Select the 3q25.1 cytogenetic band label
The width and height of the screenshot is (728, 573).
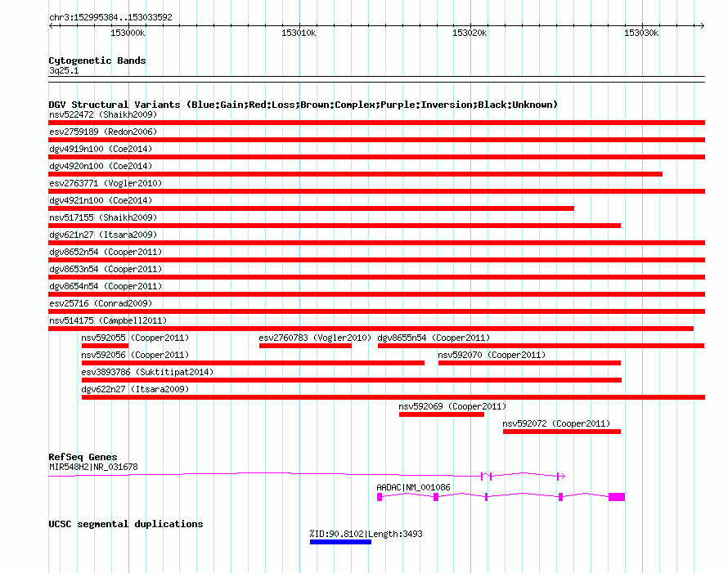[x=64, y=70]
